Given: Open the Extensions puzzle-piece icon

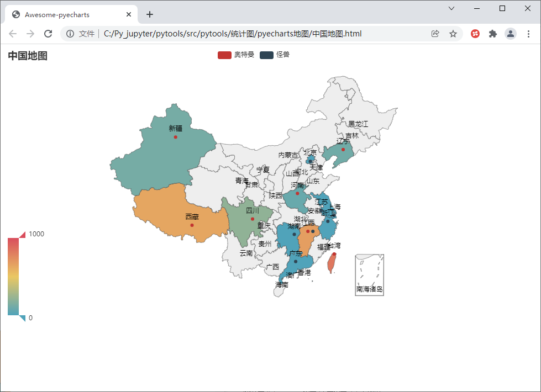Looking at the screenshot, I should click(x=492, y=34).
